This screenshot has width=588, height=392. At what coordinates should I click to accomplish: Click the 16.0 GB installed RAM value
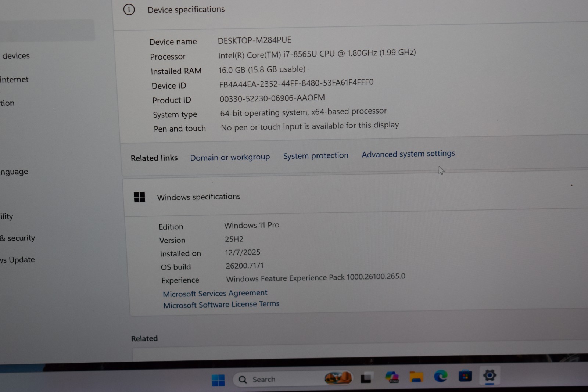262,69
